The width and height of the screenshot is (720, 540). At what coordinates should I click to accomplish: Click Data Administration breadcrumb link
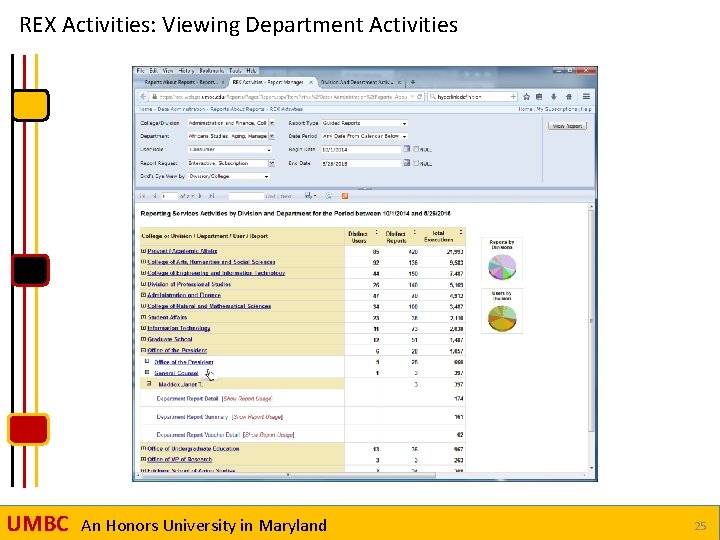click(x=181, y=109)
